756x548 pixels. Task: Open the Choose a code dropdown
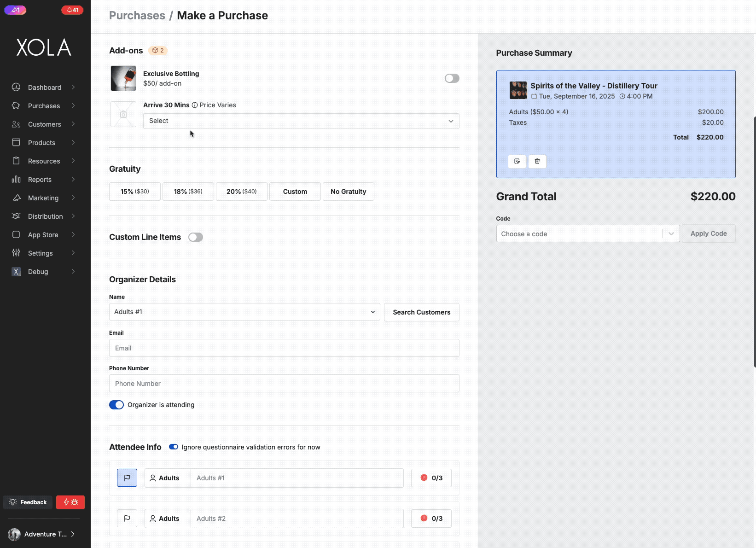[588, 233]
